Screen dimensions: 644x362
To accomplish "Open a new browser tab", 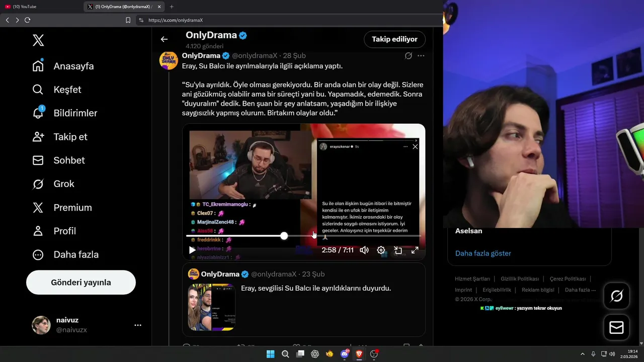I will [172, 7].
